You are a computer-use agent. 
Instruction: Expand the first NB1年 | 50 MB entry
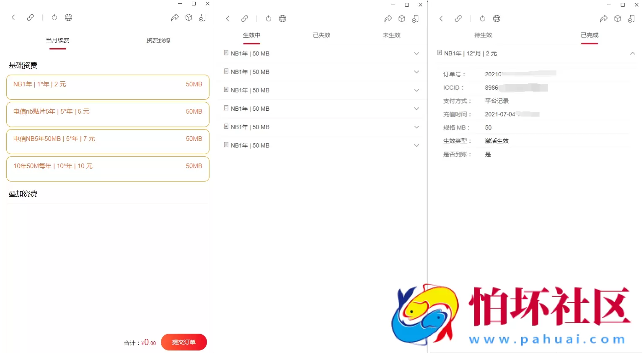[416, 53]
